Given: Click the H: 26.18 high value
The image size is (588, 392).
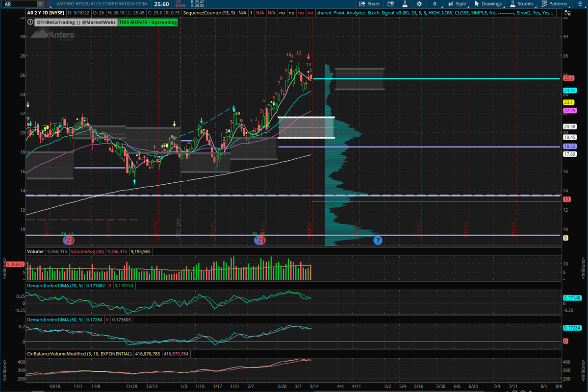Looking at the screenshot, I should 116,13.
